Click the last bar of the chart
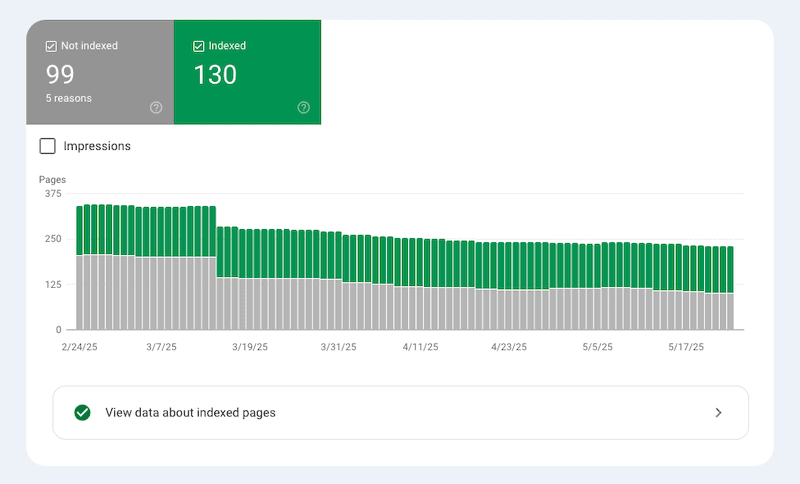The width and height of the screenshot is (800, 484). click(x=730, y=288)
